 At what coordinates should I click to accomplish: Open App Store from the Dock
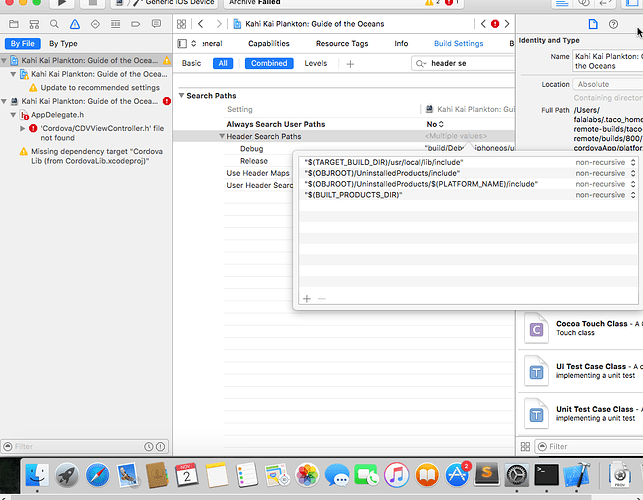457,475
